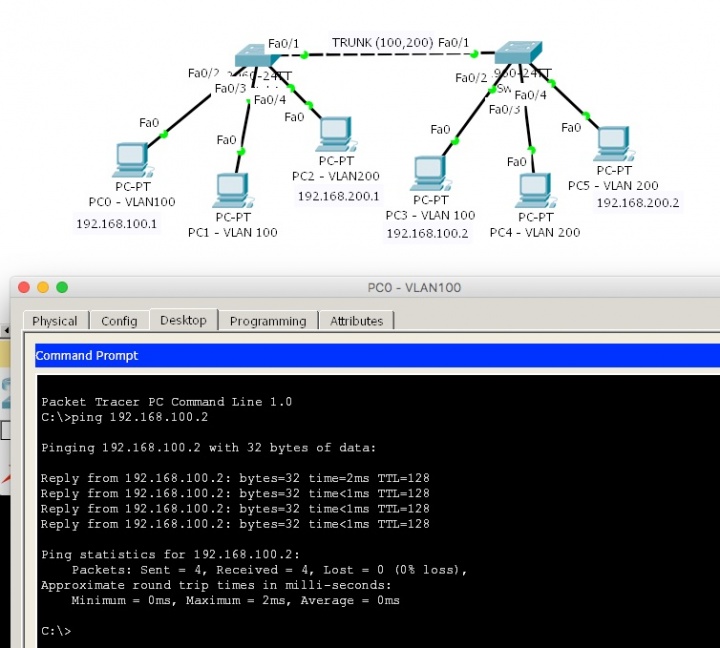Select the PC4 VLAN 200 computer
Screen dimensions: 720x648
tap(534, 190)
